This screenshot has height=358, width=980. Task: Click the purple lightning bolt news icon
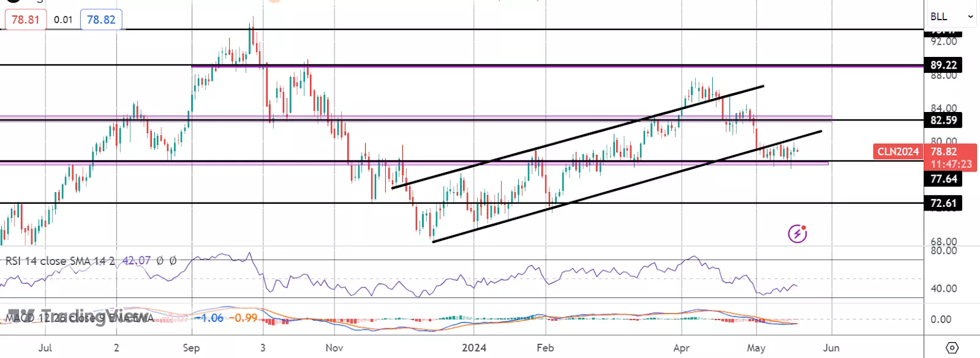(x=797, y=233)
